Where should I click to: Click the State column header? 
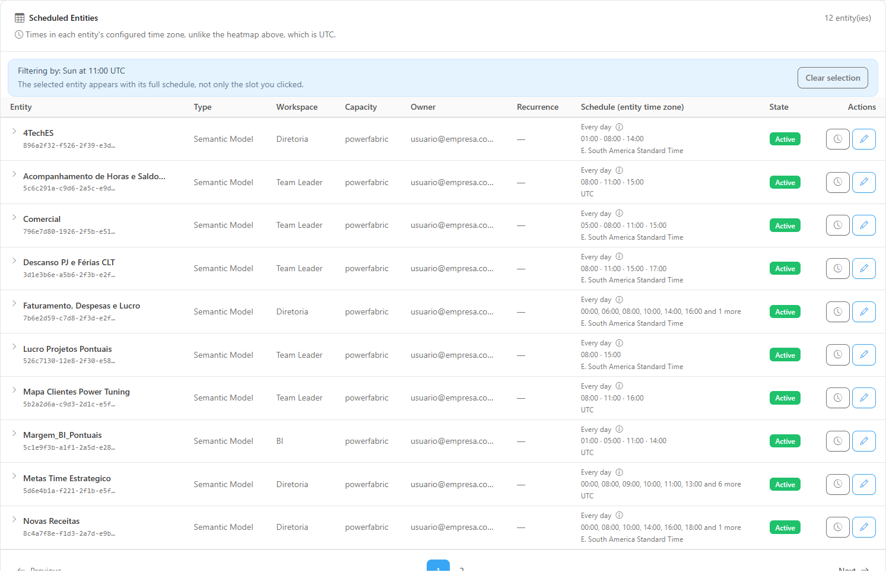pyautogui.click(x=779, y=107)
